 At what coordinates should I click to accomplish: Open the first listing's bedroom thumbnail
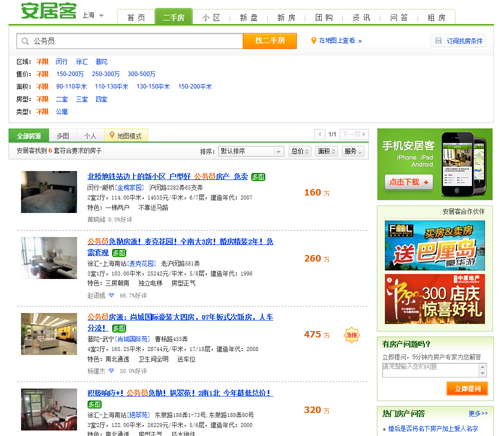click(x=49, y=192)
